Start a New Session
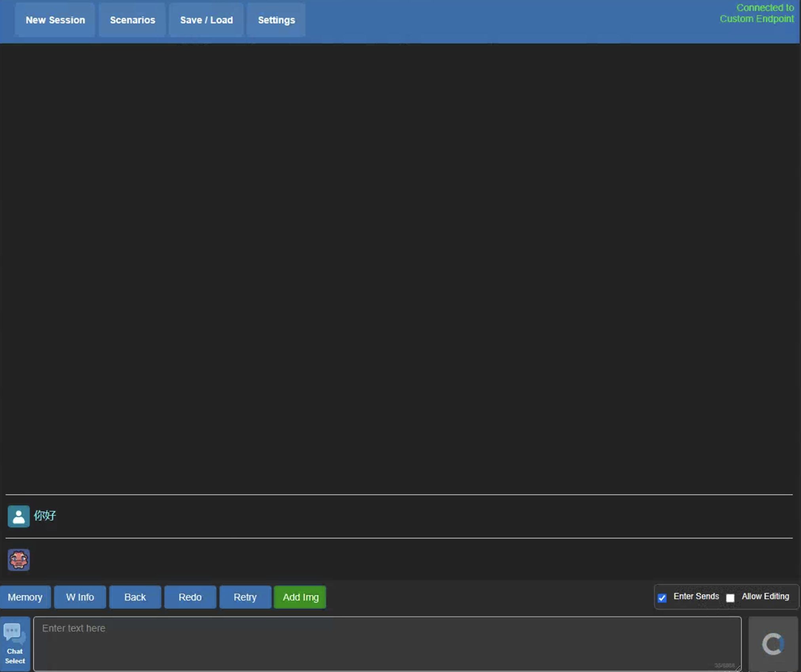801x672 pixels. (x=55, y=20)
